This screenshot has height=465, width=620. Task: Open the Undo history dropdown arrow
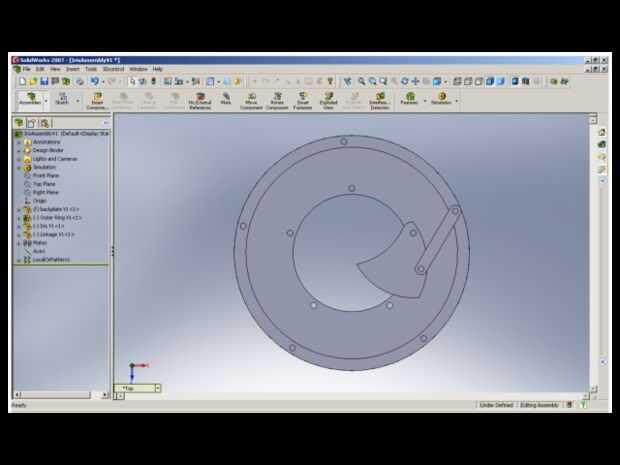tap(103, 82)
